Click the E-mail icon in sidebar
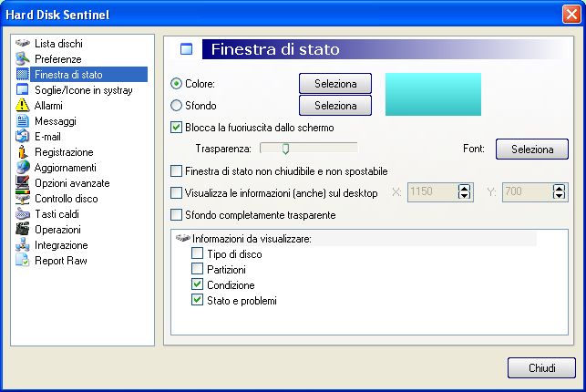 (x=23, y=137)
